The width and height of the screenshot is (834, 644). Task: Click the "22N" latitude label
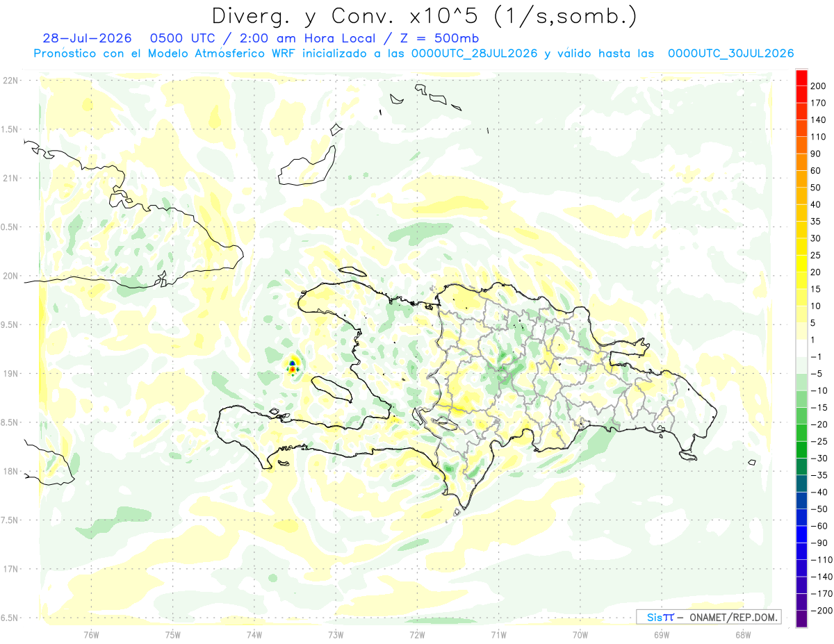(10, 81)
